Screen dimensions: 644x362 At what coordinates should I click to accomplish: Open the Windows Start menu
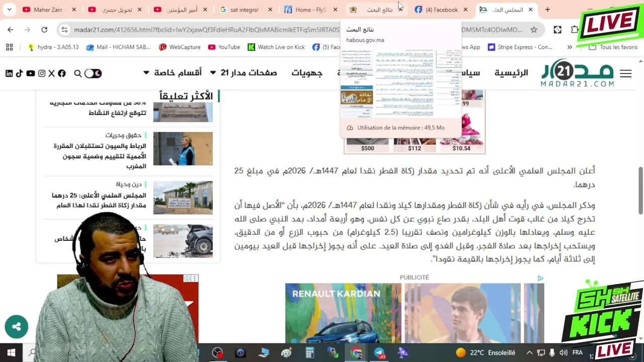[x=11, y=353]
